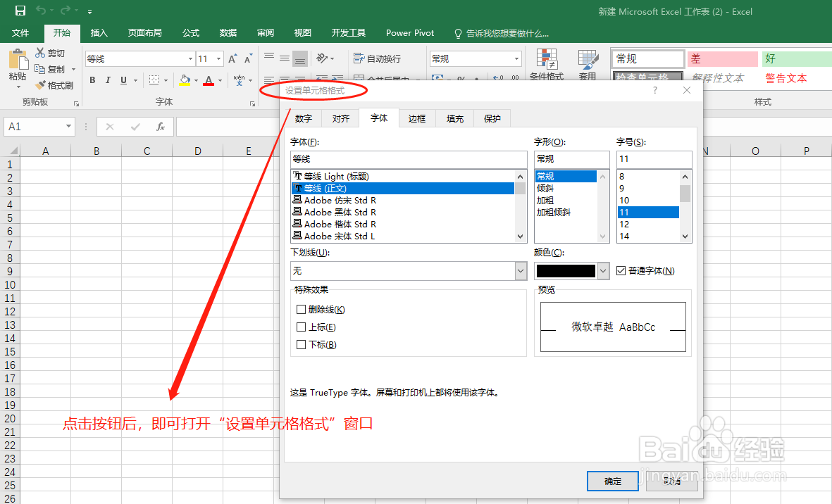Image resolution: width=832 pixels, height=504 pixels.
Task: Click the top align icon
Action: tap(269, 57)
